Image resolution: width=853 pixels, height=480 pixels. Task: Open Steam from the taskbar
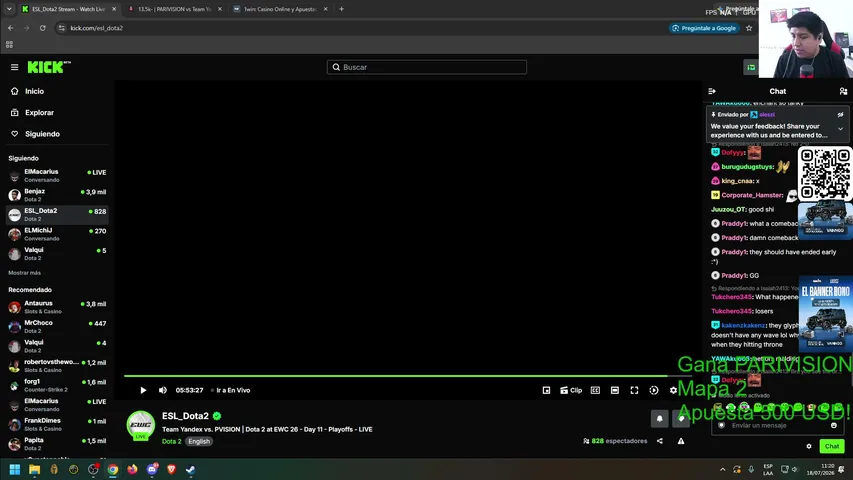coord(191,469)
